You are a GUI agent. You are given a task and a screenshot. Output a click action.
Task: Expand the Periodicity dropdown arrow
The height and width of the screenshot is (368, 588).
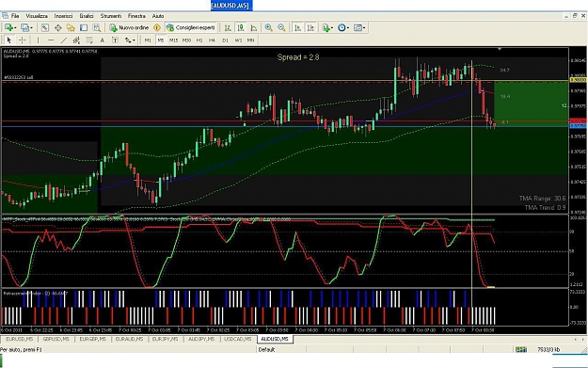pos(348,28)
